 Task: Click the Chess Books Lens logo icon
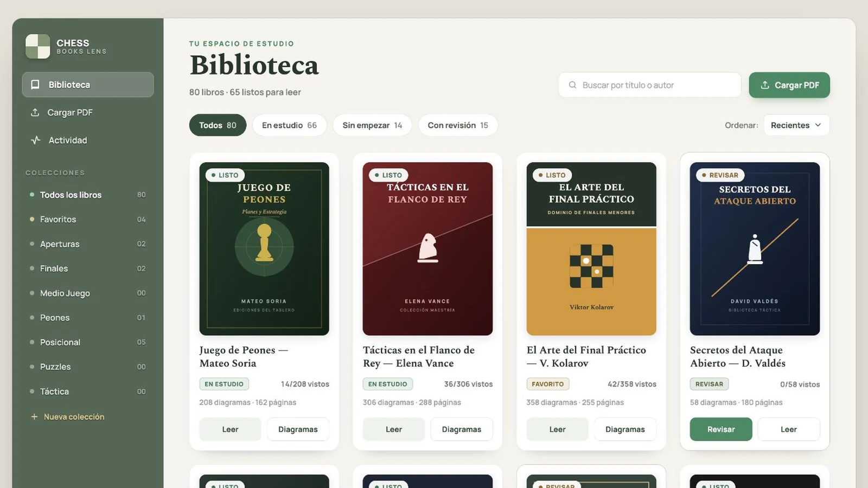pyautogui.click(x=37, y=47)
